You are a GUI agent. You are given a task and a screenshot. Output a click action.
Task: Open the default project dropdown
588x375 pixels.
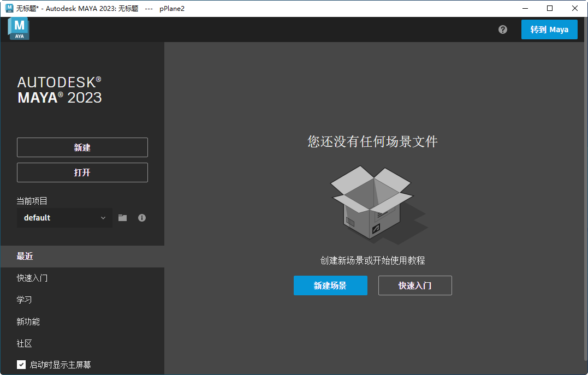(64, 218)
